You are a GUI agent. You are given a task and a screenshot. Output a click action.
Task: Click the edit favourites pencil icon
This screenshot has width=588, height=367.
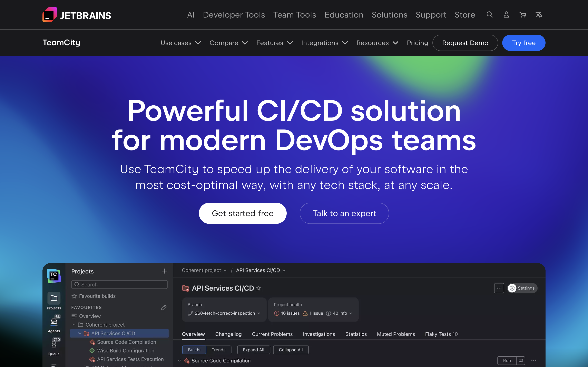pyautogui.click(x=164, y=307)
